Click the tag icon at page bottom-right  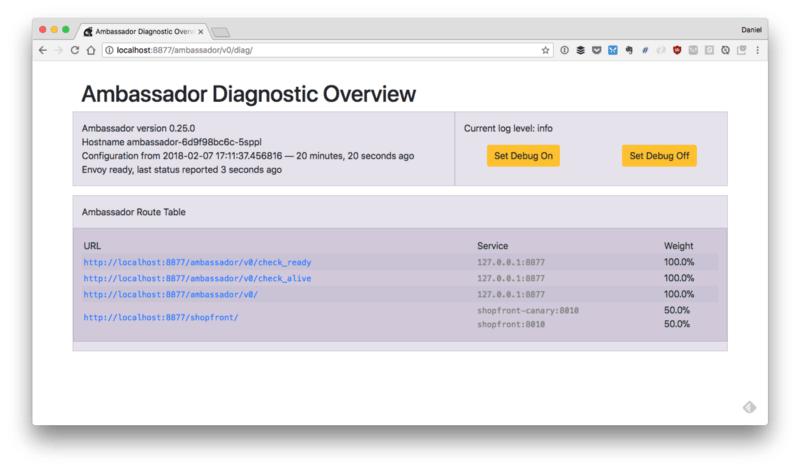[x=749, y=406]
